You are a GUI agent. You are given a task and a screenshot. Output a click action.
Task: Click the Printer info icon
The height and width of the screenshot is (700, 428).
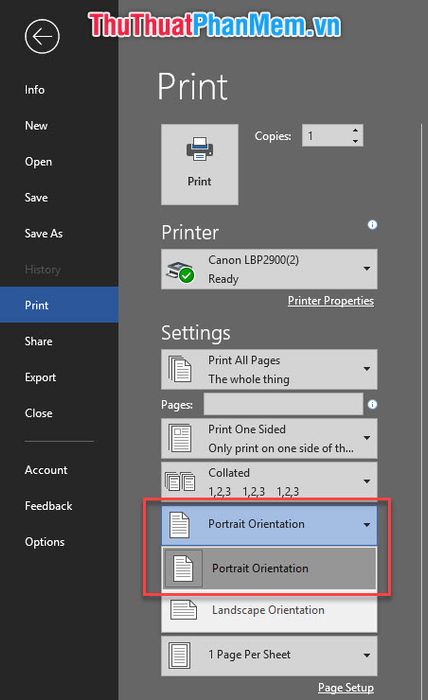coord(372,225)
